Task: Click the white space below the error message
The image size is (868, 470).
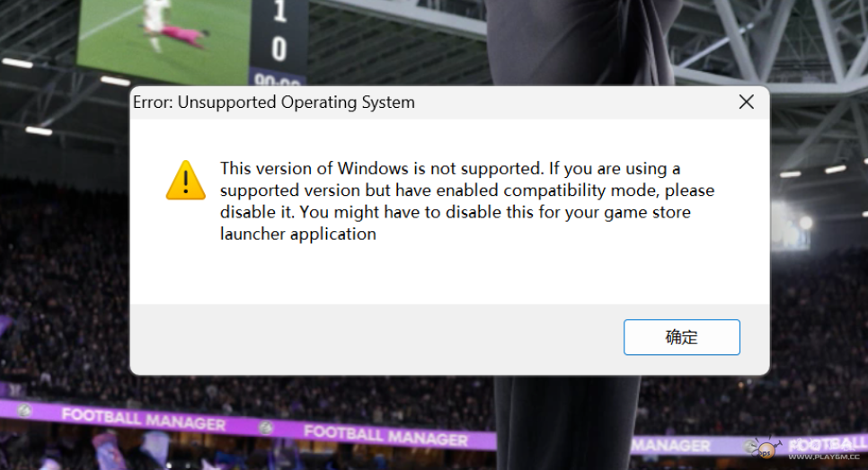Action: pos(449,274)
